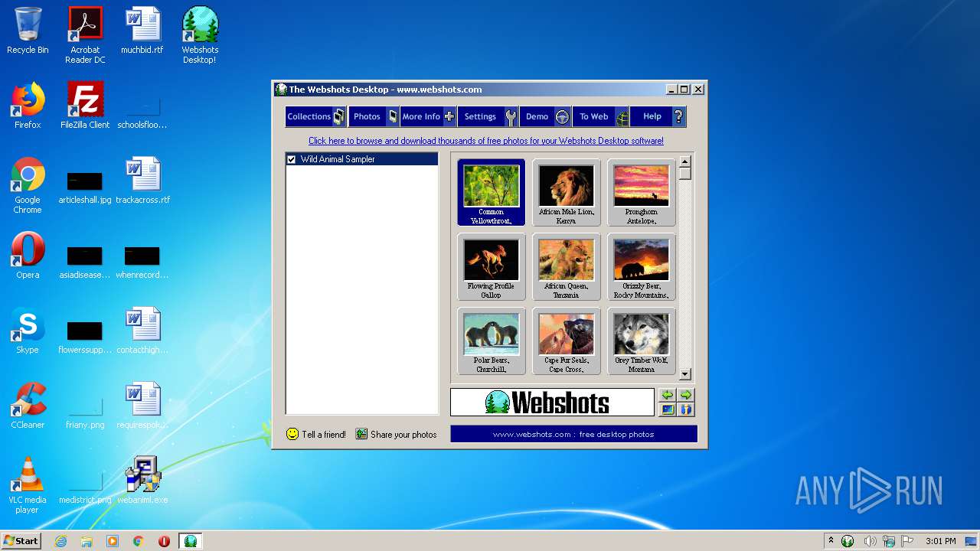The height and width of the screenshot is (551, 980).
Task: Click the Tell a friend! smiley link
Action: (x=316, y=434)
